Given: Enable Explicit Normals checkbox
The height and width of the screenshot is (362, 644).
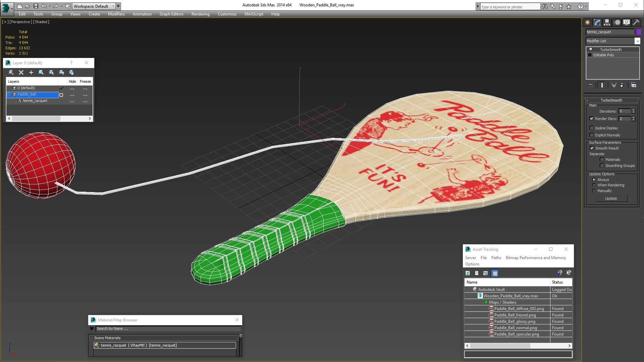Looking at the screenshot, I should 592,135.
